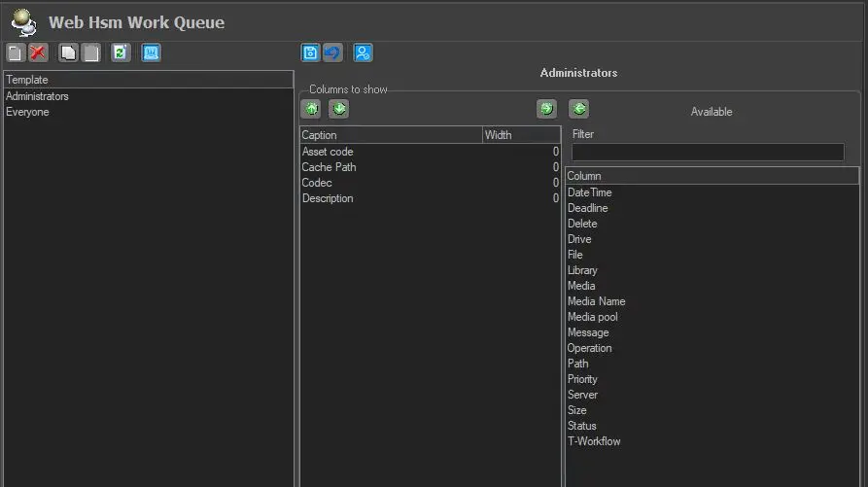868x487 pixels.
Task: Click the red X delete template icon
Action: pyautogui.click(x=38, y=53)
